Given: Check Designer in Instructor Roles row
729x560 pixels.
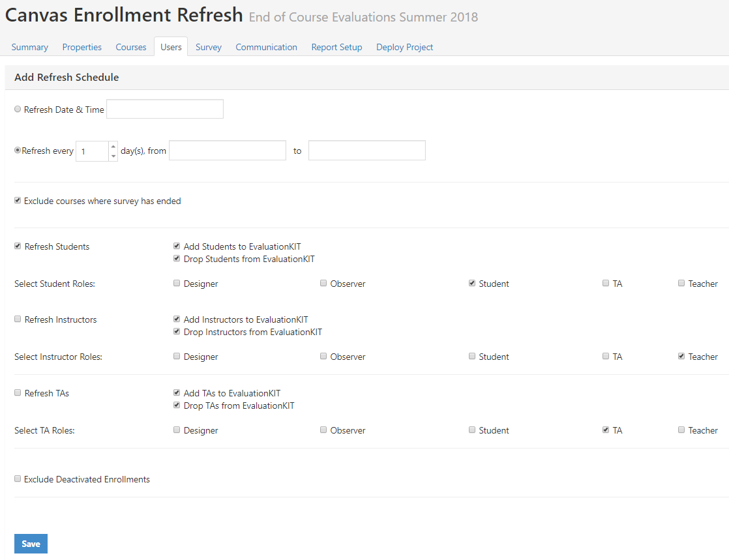Looking at the screenshot, I should coord(177,356).
